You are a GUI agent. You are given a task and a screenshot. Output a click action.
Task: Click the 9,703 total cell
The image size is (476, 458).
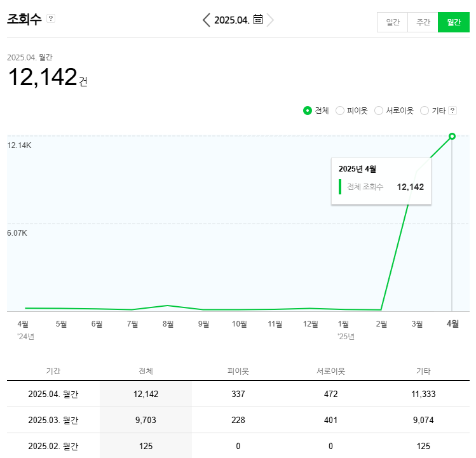(146, 420)
